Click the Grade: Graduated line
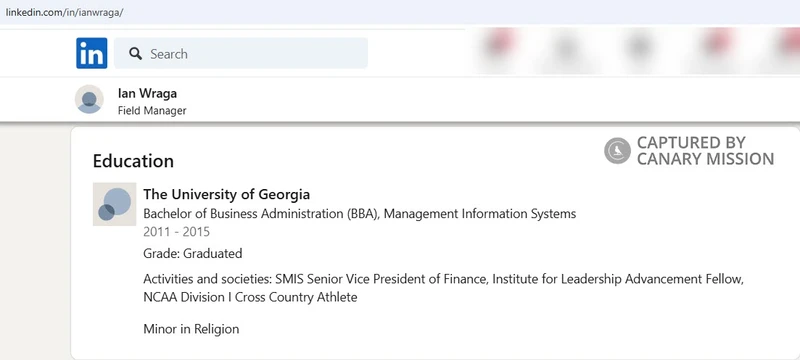This screenshot has height=360, width=800. click(193, 253)
